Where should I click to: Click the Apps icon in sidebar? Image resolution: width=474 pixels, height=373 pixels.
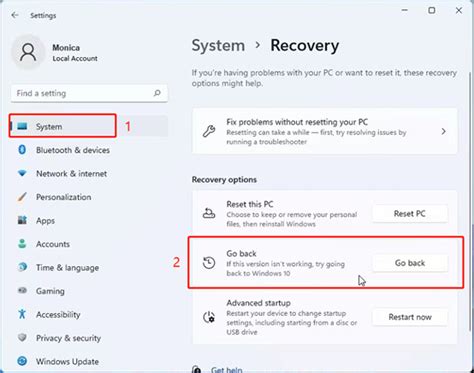(22, 220)
